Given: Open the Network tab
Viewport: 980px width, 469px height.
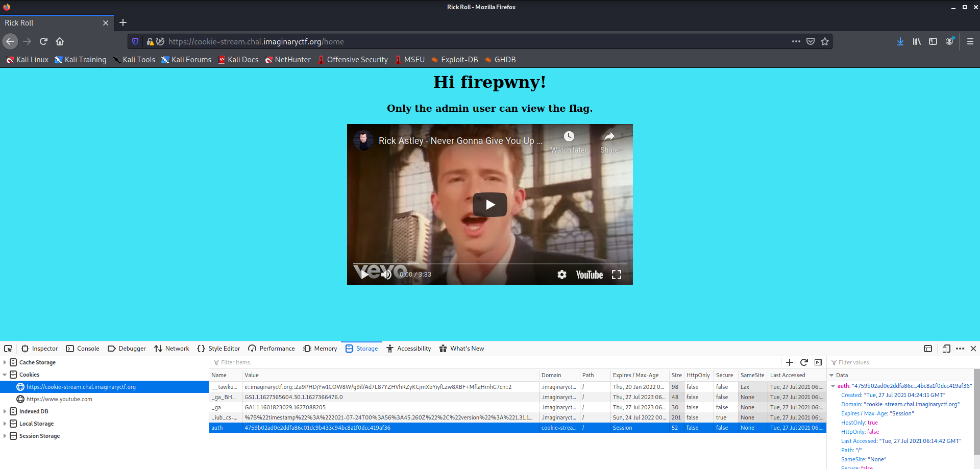Looking at the screenshot, I should pyautogui.click(x=171, y=349).
